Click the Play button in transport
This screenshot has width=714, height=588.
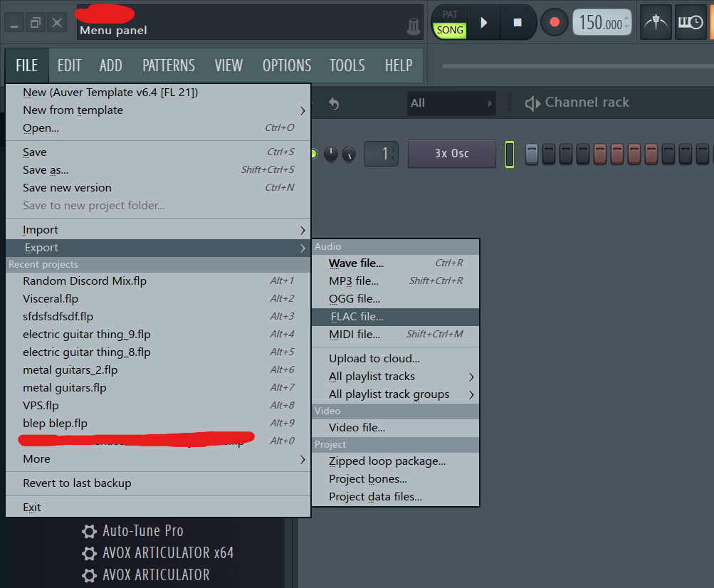click(483, 22)
